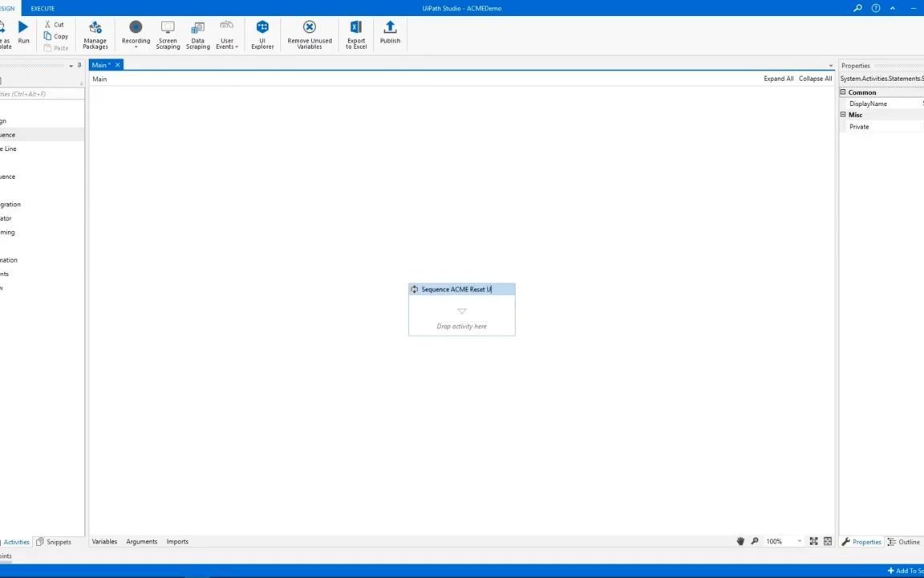Open the Imports panel
The image size is (924, 578).
(x=177, y=541)
